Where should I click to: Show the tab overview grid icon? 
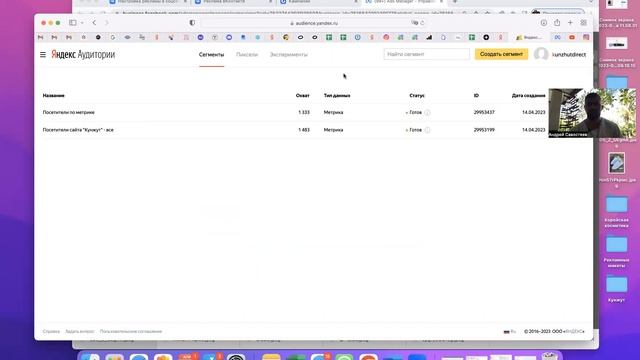point(584,23)
